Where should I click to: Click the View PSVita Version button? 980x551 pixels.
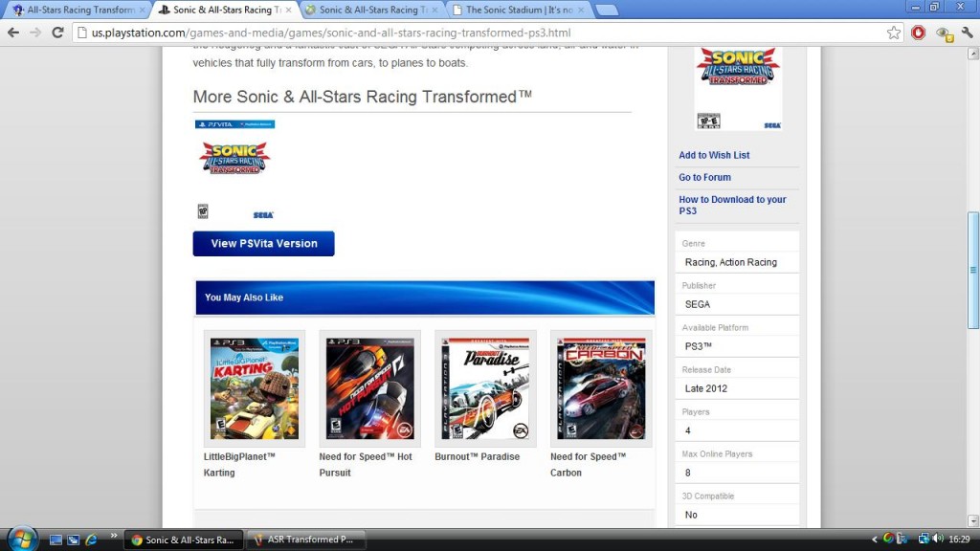[x=264, y=244]
